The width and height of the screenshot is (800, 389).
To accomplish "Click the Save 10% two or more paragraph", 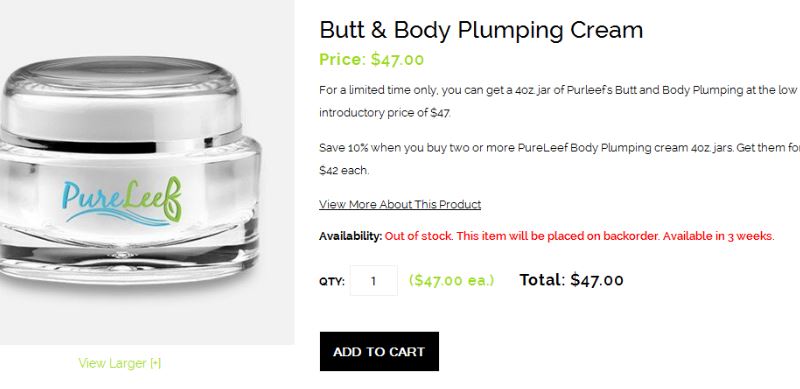I will 559,159.
